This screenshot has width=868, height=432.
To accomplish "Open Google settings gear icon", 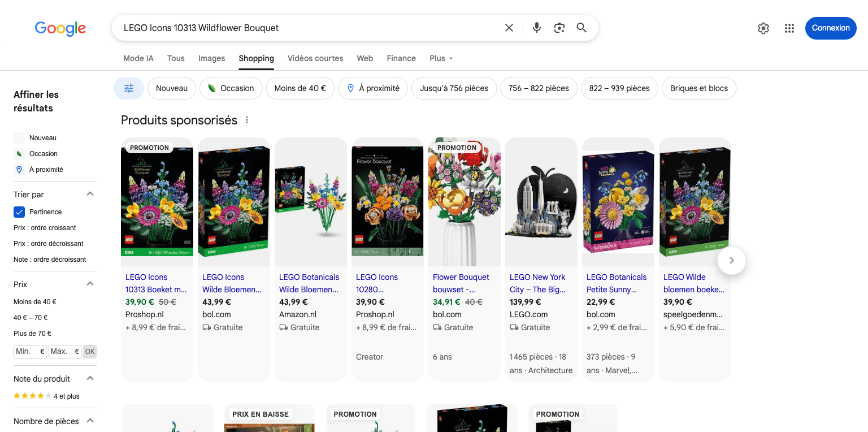I will click(763, 28).
